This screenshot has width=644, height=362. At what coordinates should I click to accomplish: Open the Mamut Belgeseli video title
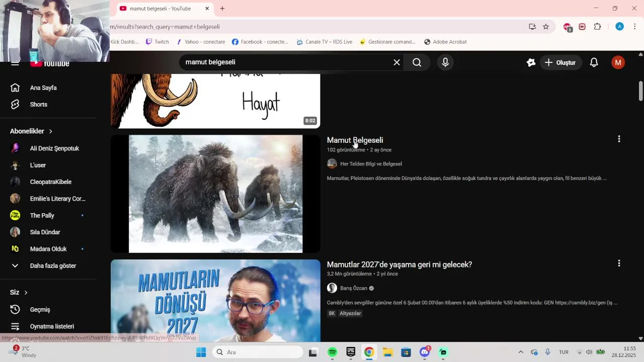355,140
